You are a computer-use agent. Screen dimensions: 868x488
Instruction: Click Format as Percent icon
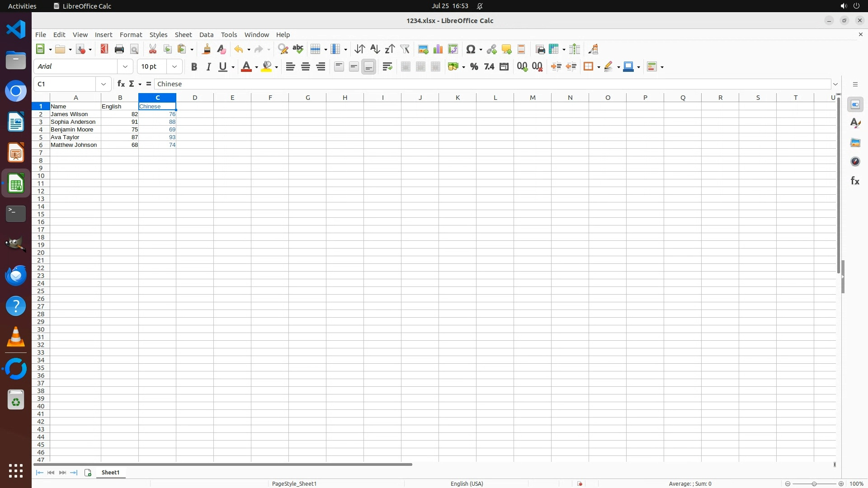pyautogui.click(x=474, y=67)
